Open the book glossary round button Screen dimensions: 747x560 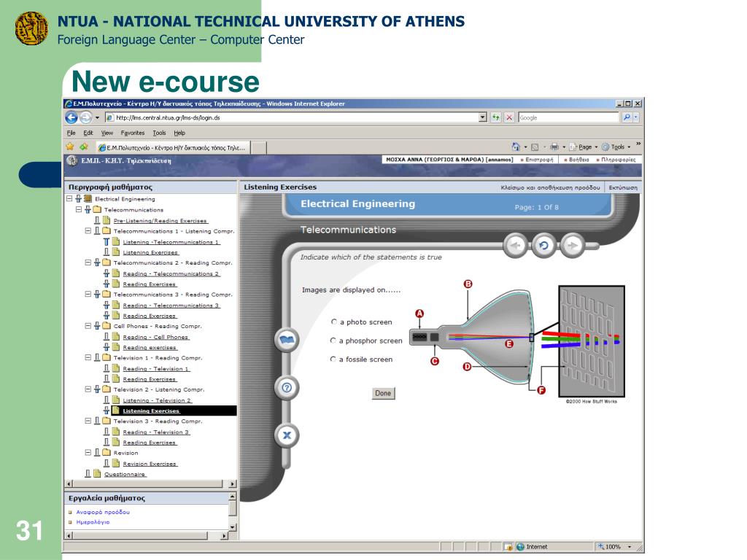[287, 340]
